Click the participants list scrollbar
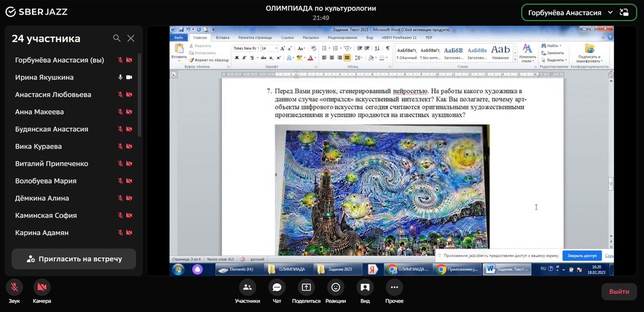This screenshot has width=644, height=312. point(139,96)
